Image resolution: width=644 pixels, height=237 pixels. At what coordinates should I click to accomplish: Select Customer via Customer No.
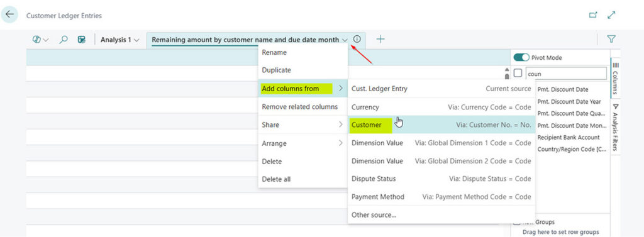[441, 125]
